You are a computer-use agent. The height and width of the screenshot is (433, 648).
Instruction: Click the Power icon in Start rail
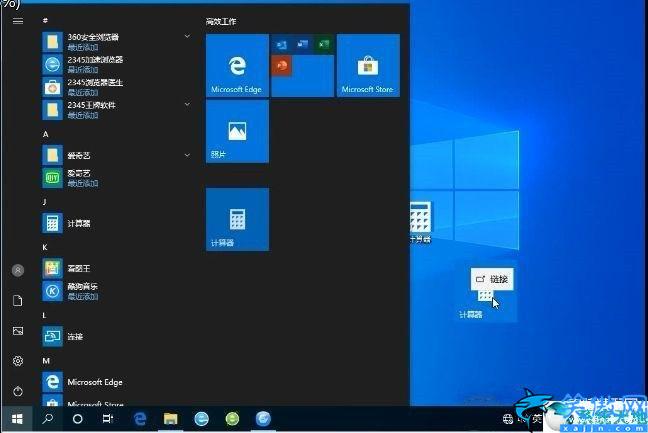pos(18,391)
